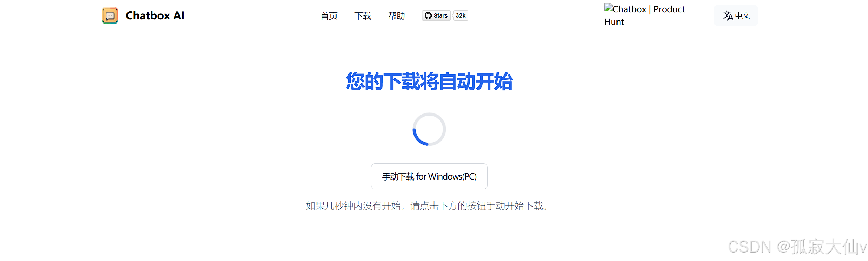Click the word Hunt in the badge
Viewport: 868px width, 261px height.
tap(614, 22)
